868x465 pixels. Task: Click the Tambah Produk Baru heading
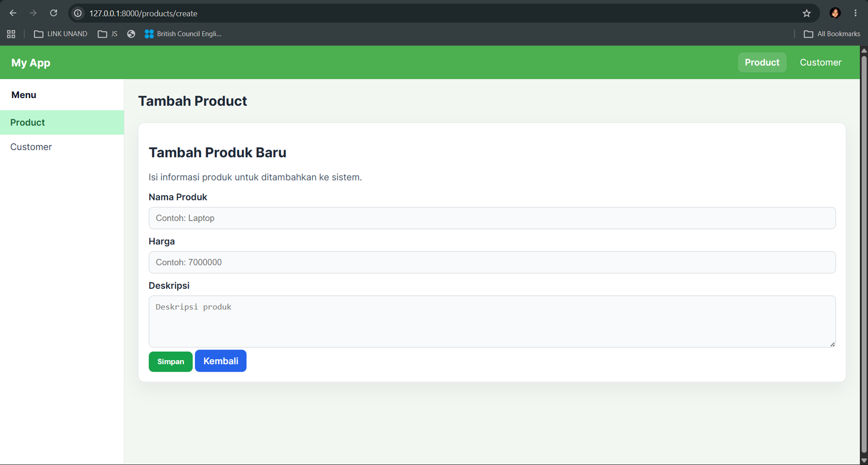tap(218, 152)
